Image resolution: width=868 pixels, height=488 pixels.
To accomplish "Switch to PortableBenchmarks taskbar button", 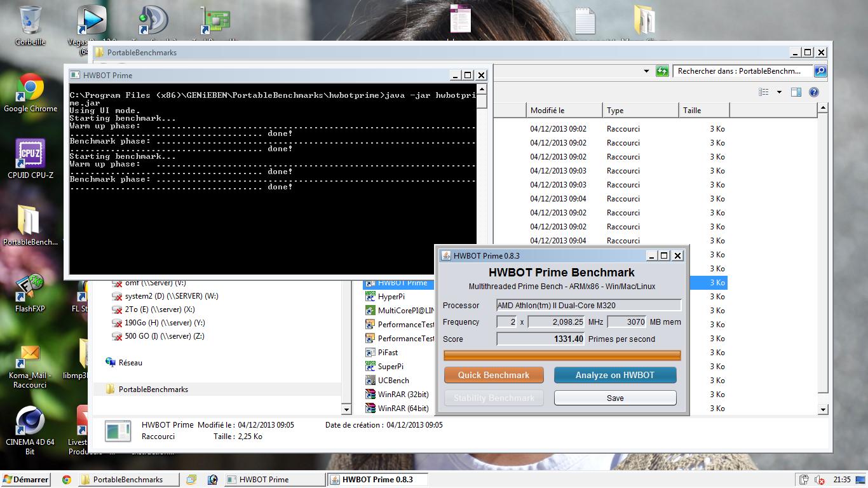I will 129,480.
